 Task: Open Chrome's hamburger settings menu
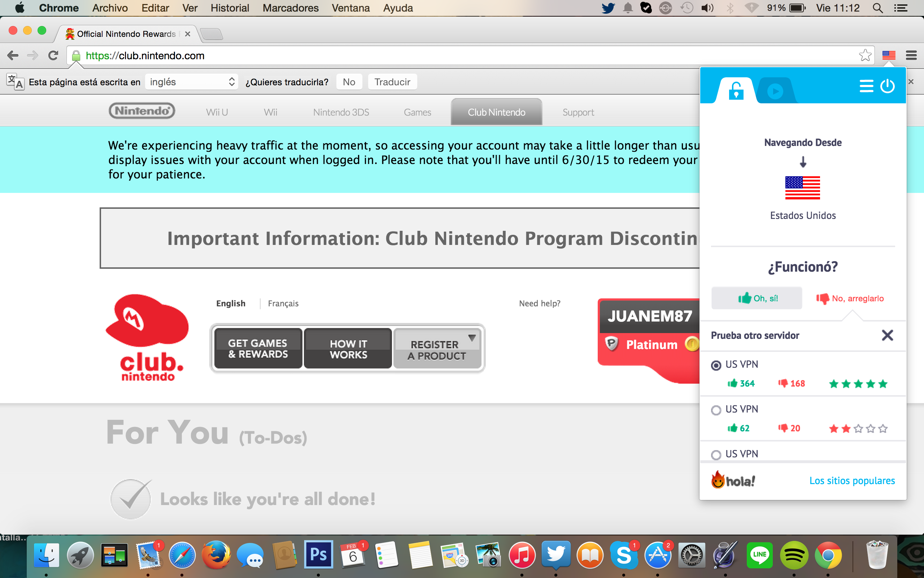(911, 56)
